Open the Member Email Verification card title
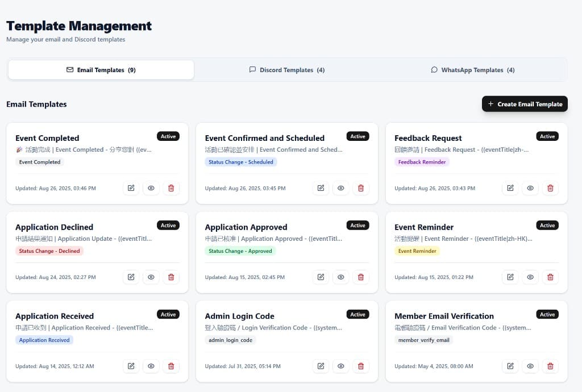This screenshot has height=392, width=582. [x=444, y=316]
